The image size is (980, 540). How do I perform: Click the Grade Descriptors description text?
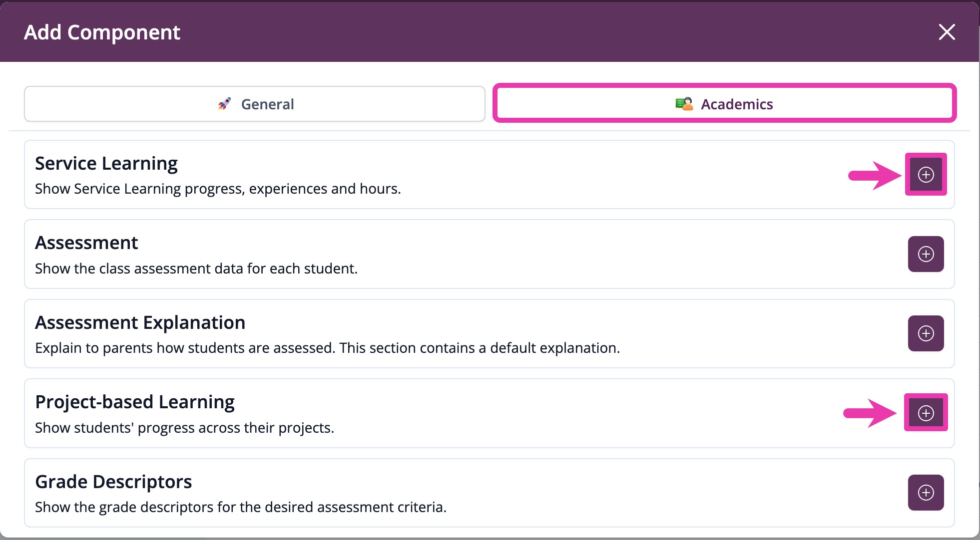coord(240,507)
